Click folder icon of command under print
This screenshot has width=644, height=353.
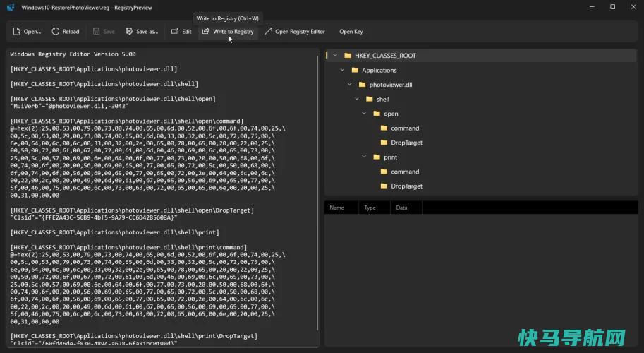click(x=384, y=172)
